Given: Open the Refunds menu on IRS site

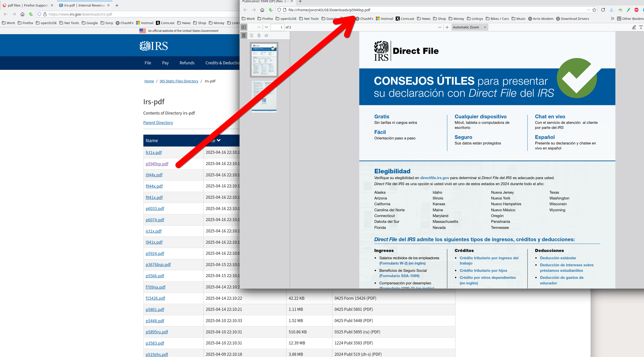Looking at the screenshot, I should [x=187, y=63].
